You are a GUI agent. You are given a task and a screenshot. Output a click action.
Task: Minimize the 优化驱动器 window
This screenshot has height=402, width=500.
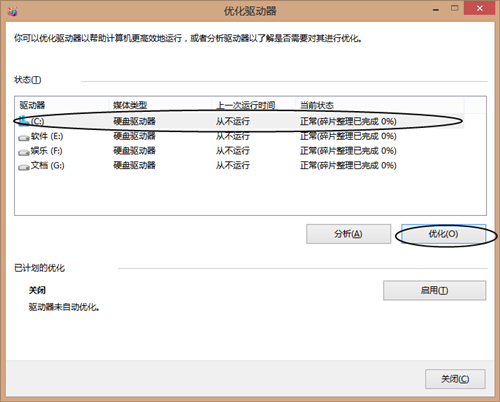point(436,9)
